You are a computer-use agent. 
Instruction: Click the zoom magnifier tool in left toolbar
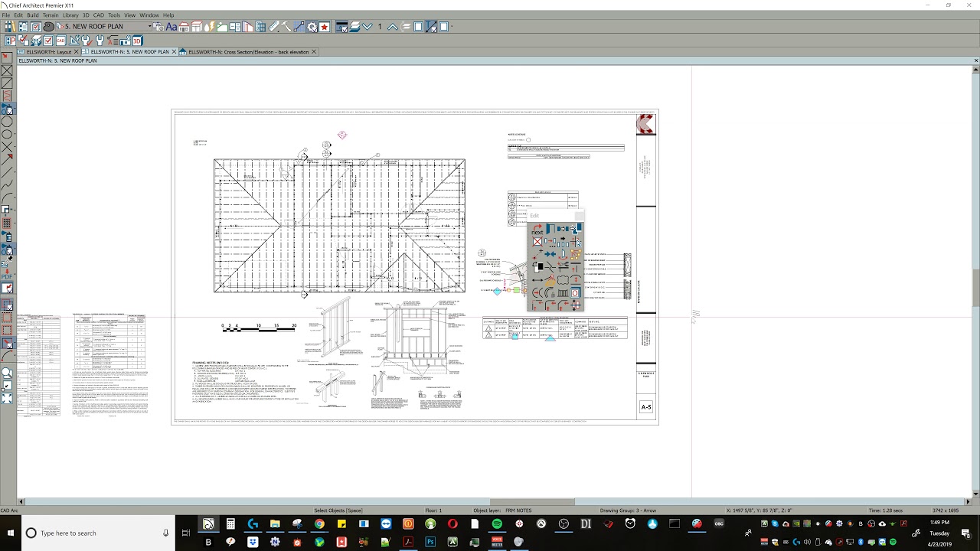[x=6, y=373]
